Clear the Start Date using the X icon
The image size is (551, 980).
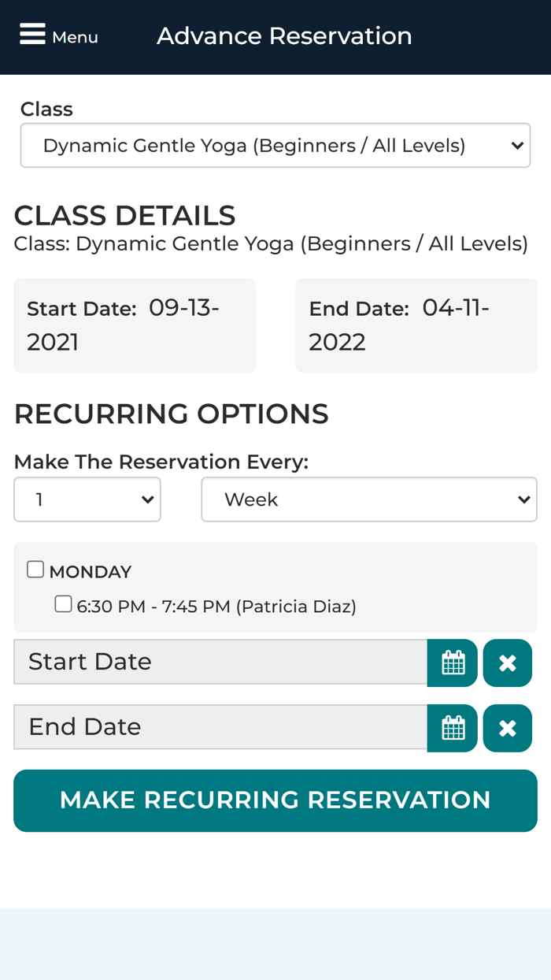(508, 663)
